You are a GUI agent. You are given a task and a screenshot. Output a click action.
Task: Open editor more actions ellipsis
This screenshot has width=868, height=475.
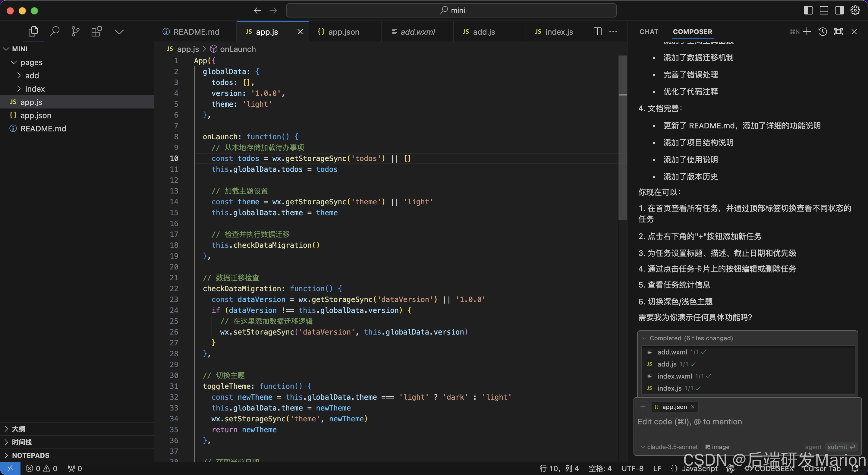(x=613, y=32)
